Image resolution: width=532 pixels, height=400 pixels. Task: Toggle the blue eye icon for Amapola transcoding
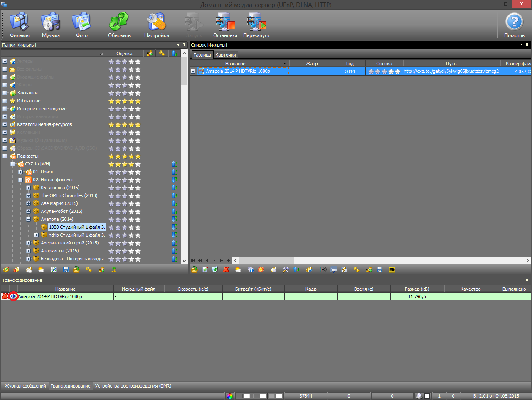tap(13, 296)
